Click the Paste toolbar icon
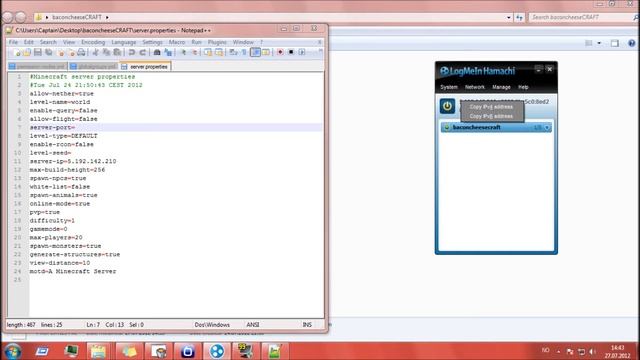 tap(117, 52)
